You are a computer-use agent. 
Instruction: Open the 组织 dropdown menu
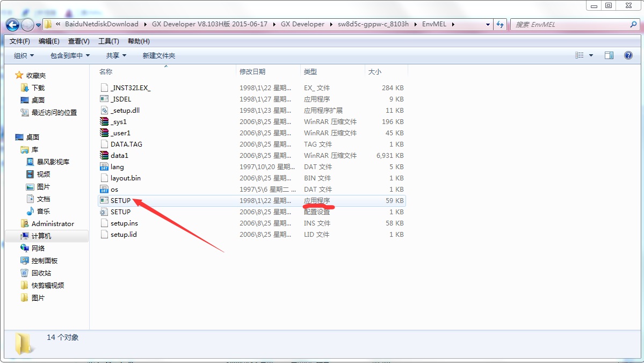coord(23,55)
